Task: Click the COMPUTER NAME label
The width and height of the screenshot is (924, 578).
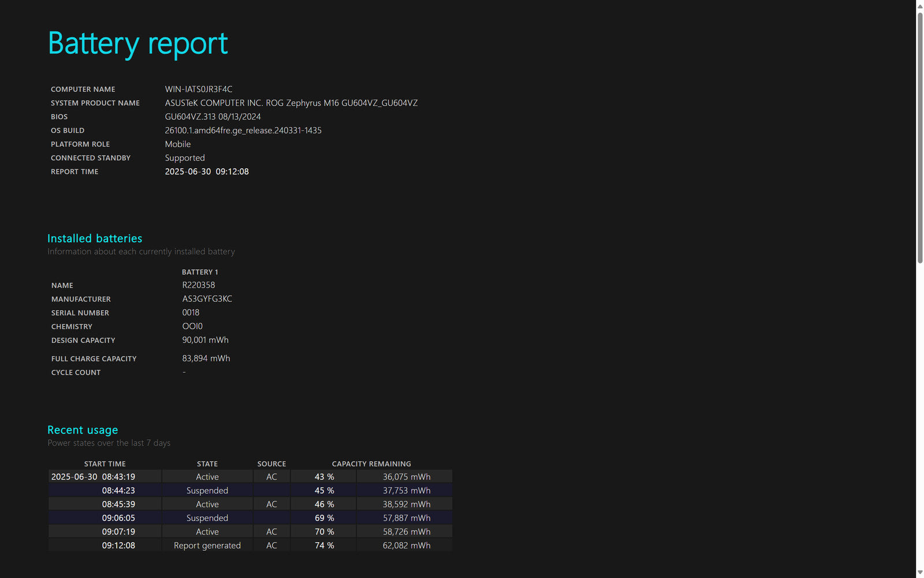Action: click(83, 90)
